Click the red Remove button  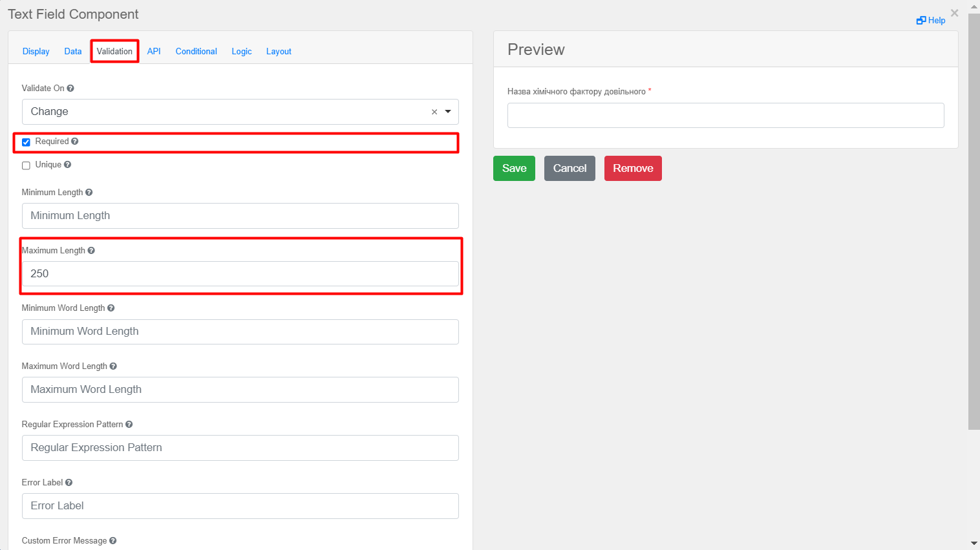(x=633, y=169)
